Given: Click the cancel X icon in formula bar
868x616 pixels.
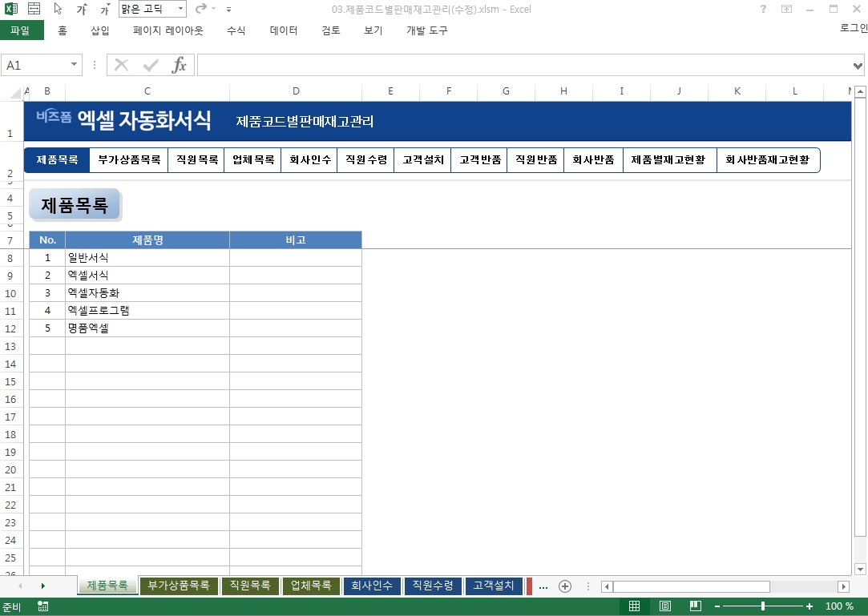Looking at the screenshot, I should pos(121,66).
